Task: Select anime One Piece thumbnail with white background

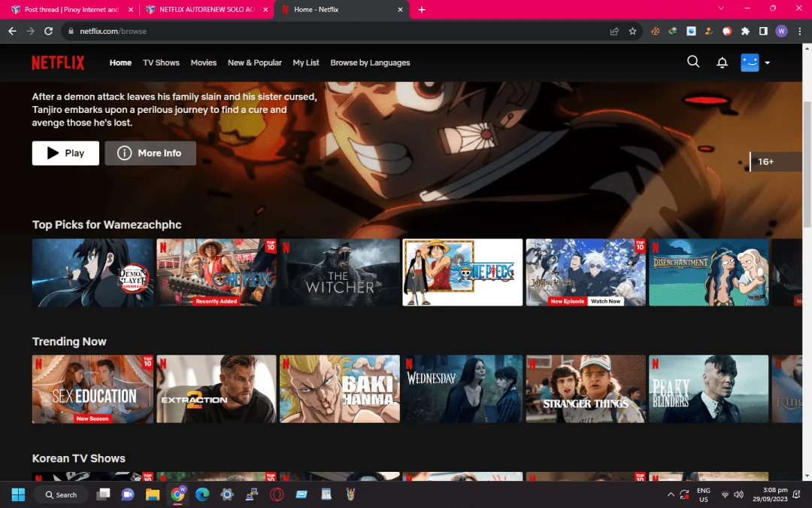Action: click(x=462, y=272)
